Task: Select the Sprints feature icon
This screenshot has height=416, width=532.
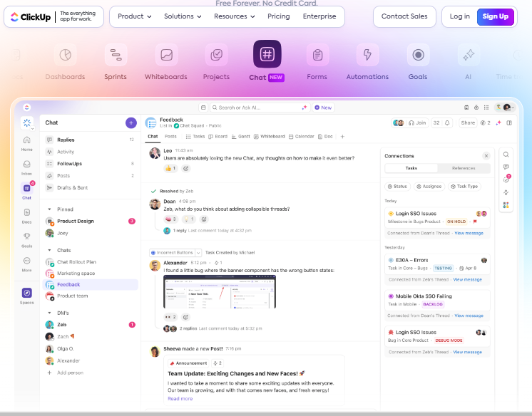Action: tap(116, 55)
